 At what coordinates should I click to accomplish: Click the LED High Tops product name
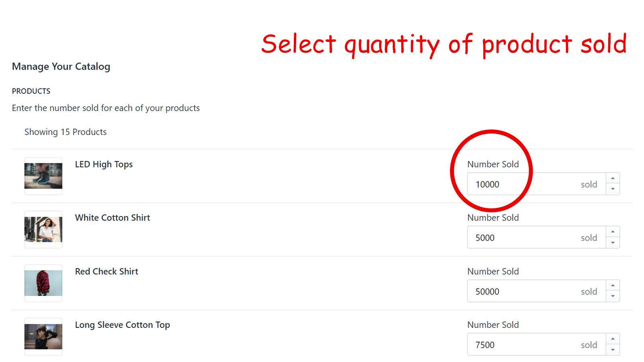[x=104, y=164]
